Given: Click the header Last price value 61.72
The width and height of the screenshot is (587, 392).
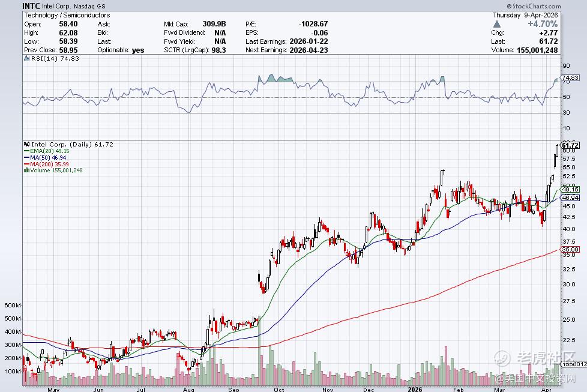Looking at the screenshot, I should (549, 41).
